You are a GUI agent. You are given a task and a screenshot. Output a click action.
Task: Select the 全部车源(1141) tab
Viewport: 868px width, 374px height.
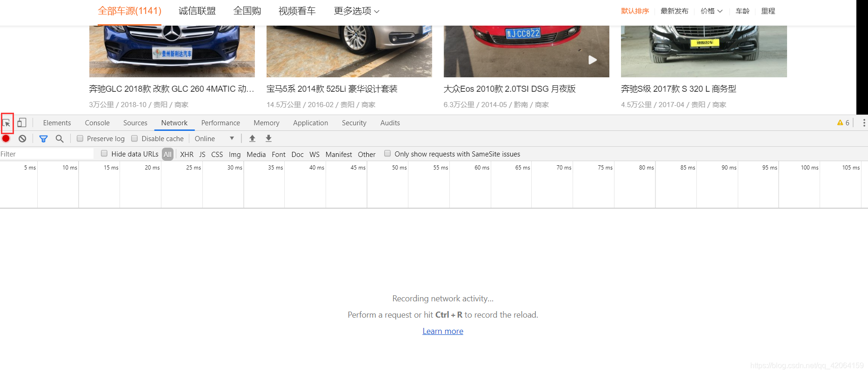[130, 11]
